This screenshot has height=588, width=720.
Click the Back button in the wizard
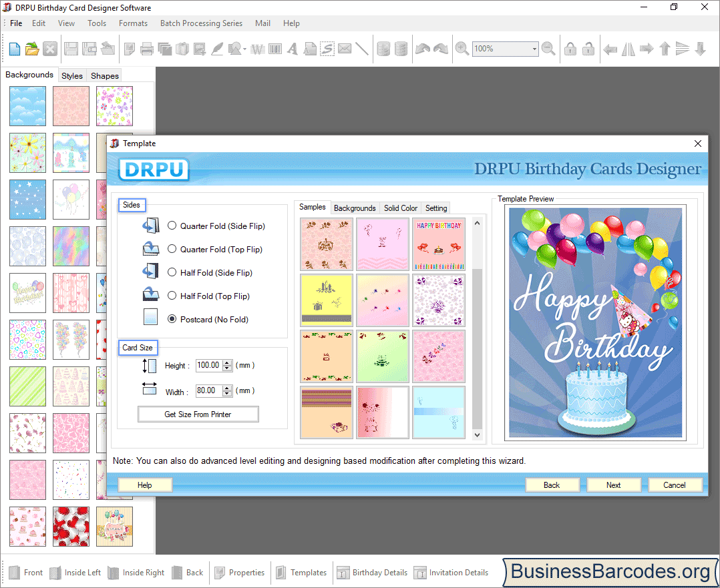(552, 485)
